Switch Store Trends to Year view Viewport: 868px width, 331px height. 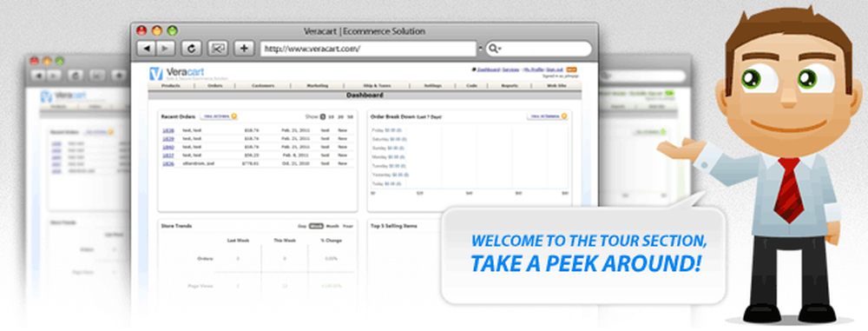click(348, 226)
